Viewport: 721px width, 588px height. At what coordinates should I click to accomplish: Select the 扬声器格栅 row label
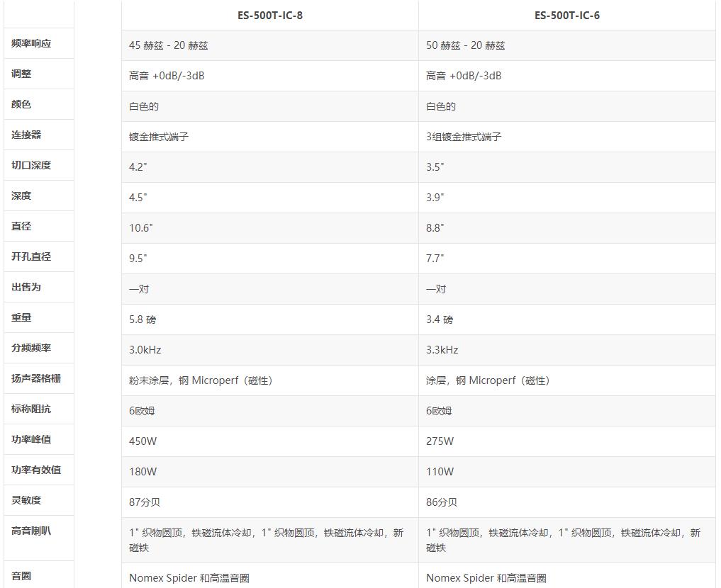[36, 378]
